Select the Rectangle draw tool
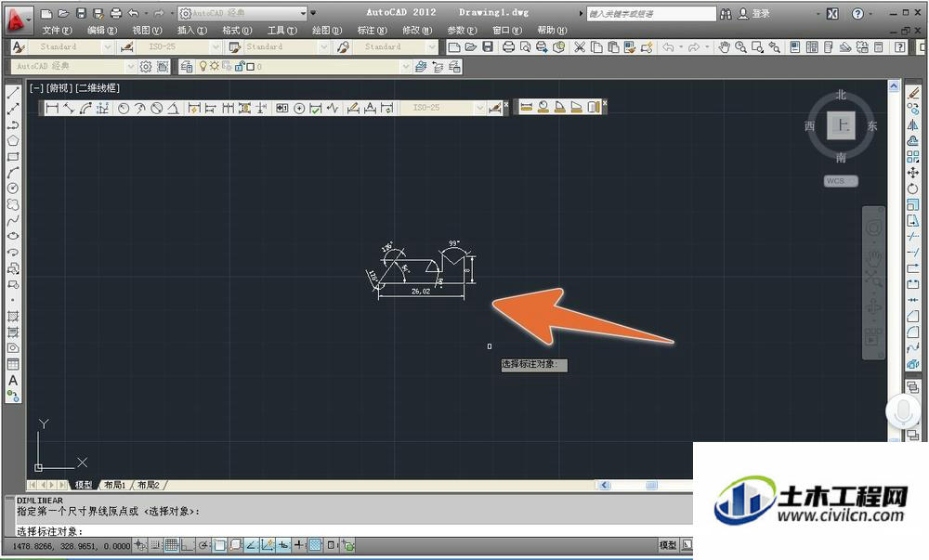Image resolution: width=929 pixels, height=560 pixels. click(13, 157)
